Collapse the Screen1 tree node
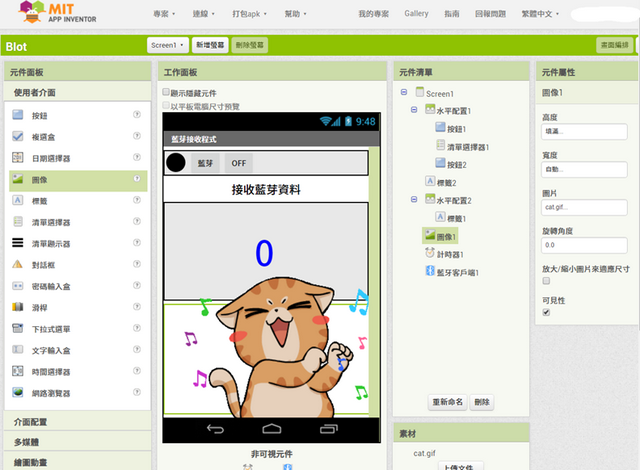This screenshot has height=470, width=640. pos(404,92)
